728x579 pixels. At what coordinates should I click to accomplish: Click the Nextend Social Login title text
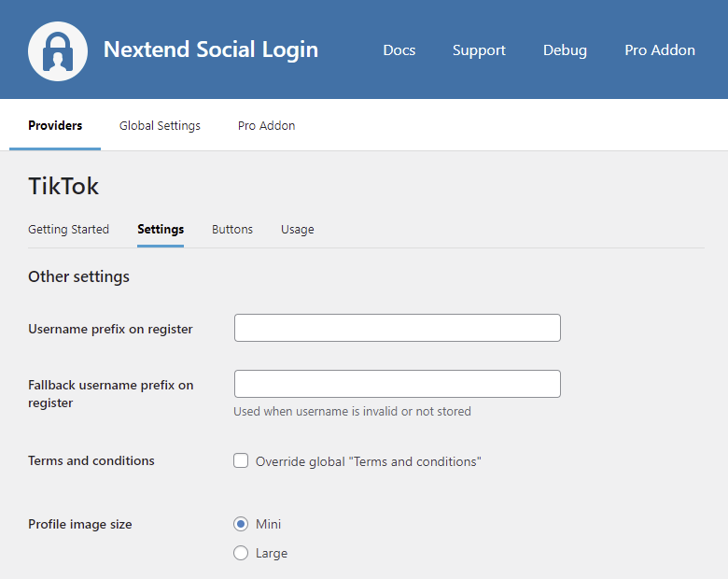(x=210, y=49)
